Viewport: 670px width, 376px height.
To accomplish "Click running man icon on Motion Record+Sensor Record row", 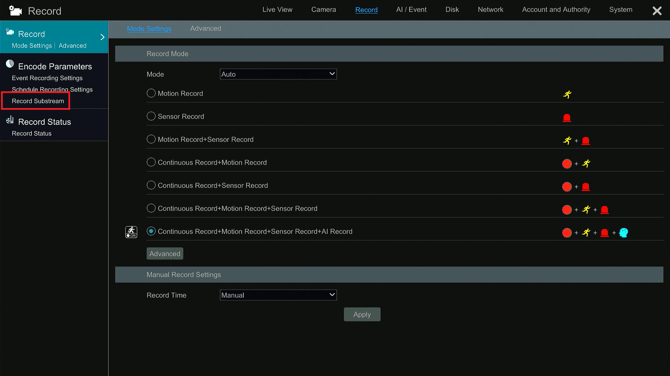I will [567, 141].
